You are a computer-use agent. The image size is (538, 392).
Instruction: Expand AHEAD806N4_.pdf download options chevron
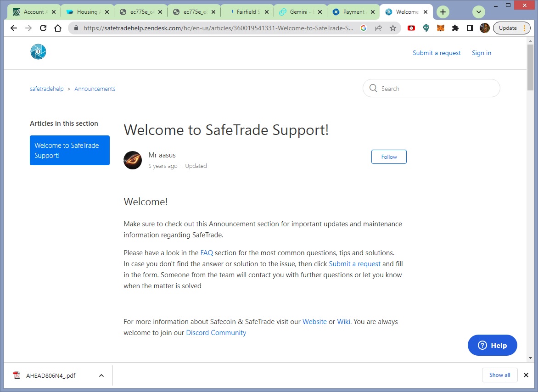click(x=101, y=375)
